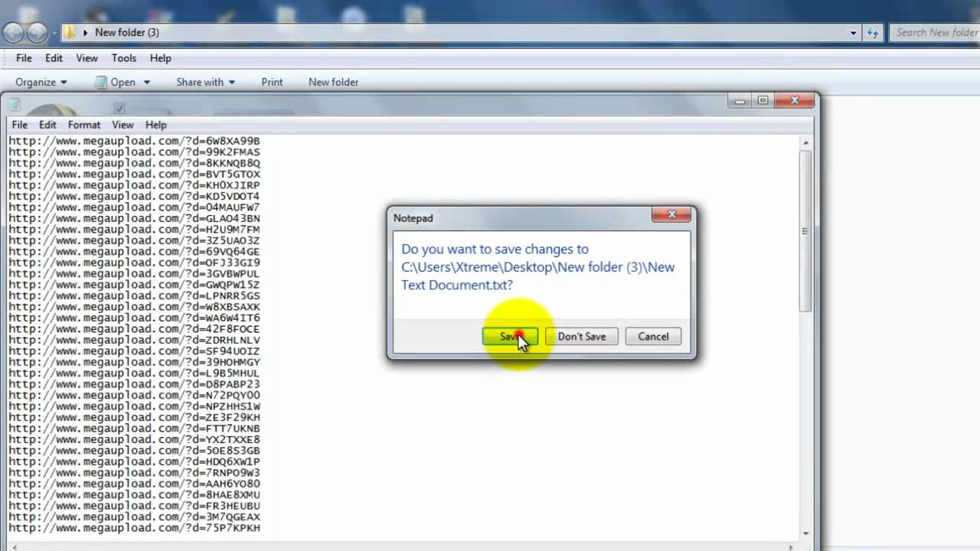Viewport: 980px width, 551px height.
Task: Open Explorer's View menu
Action: pos(87,58)
